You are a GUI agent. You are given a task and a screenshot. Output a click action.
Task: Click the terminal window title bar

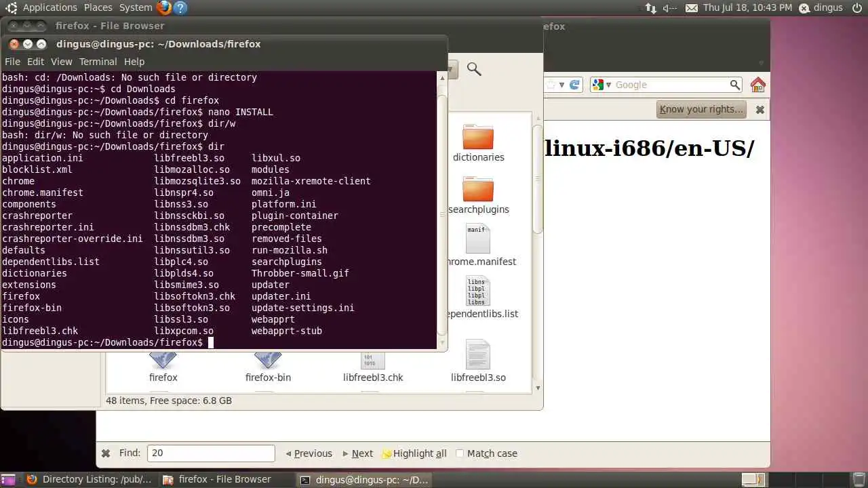224,44
